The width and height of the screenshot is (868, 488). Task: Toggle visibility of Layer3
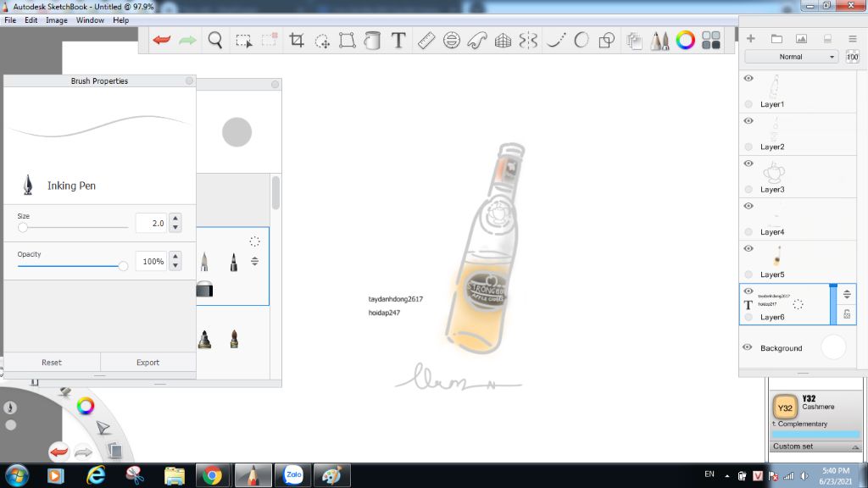(x=748, y=164)
